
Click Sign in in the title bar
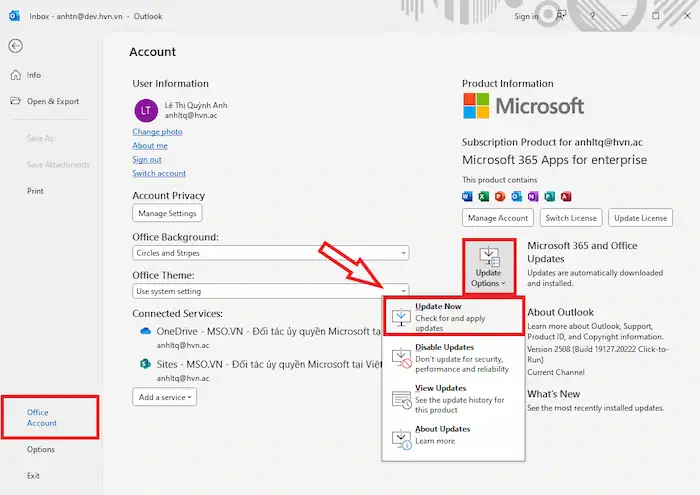[x=526, y=16]
